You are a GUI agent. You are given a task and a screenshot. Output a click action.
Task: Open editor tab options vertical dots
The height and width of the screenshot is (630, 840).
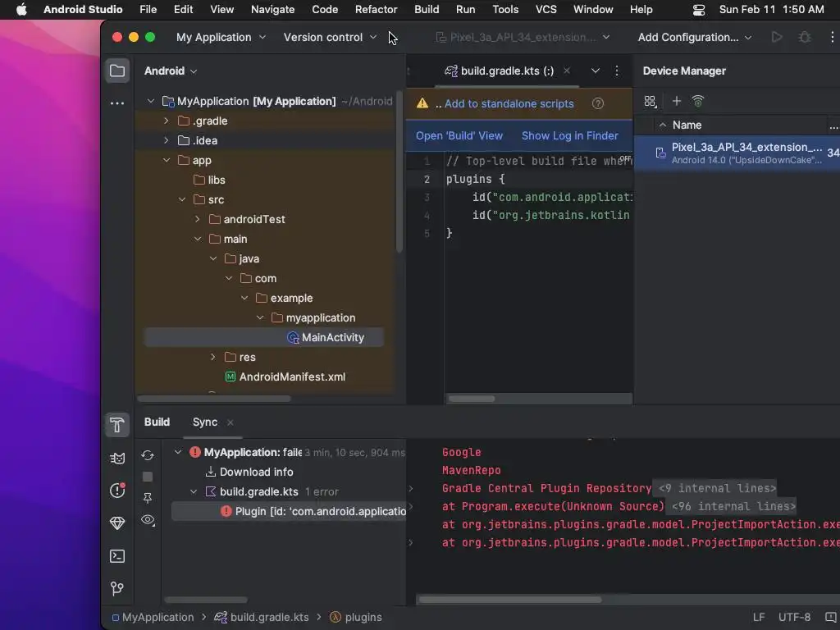pyautogui.click(x=617, y=71)
